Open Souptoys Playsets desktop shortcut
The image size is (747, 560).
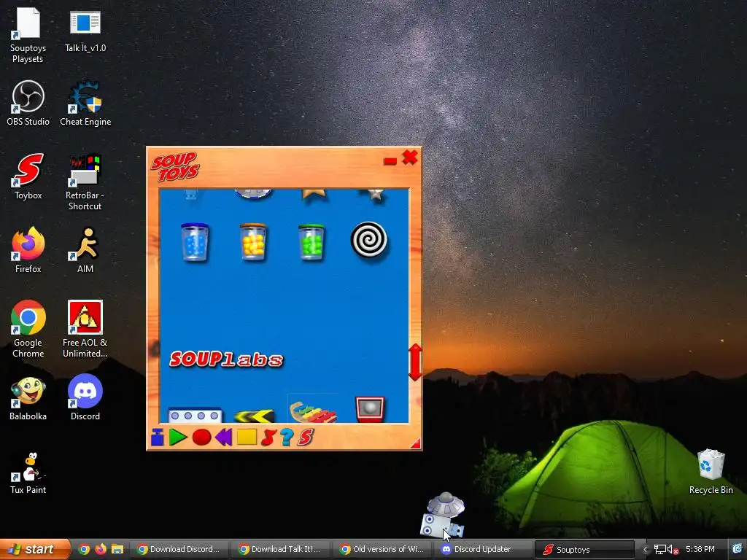[28, 36]
